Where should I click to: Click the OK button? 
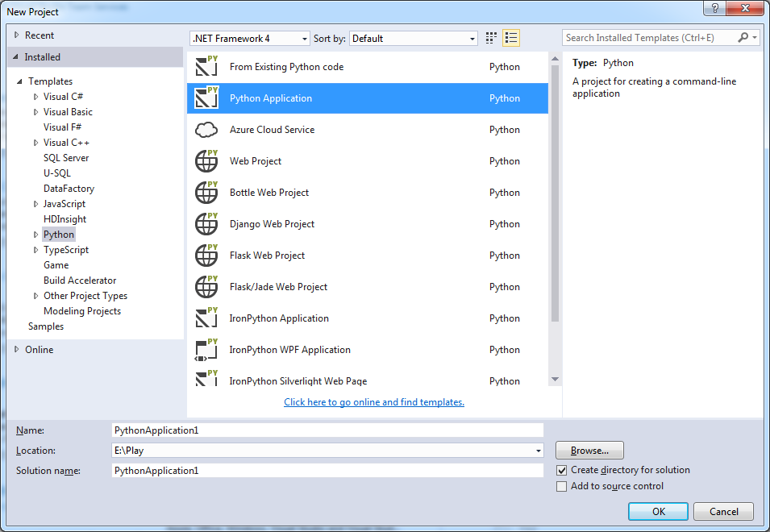pyautogui.click(x=658, y=511)
